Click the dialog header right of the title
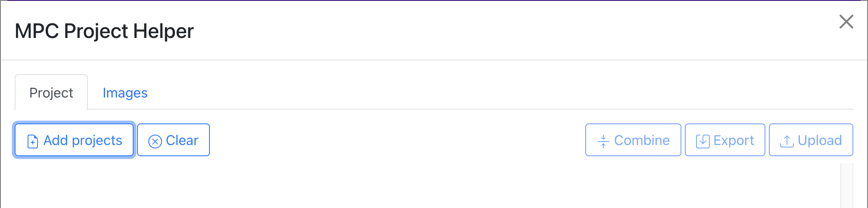The image size is (868, 208). [474, 31]
